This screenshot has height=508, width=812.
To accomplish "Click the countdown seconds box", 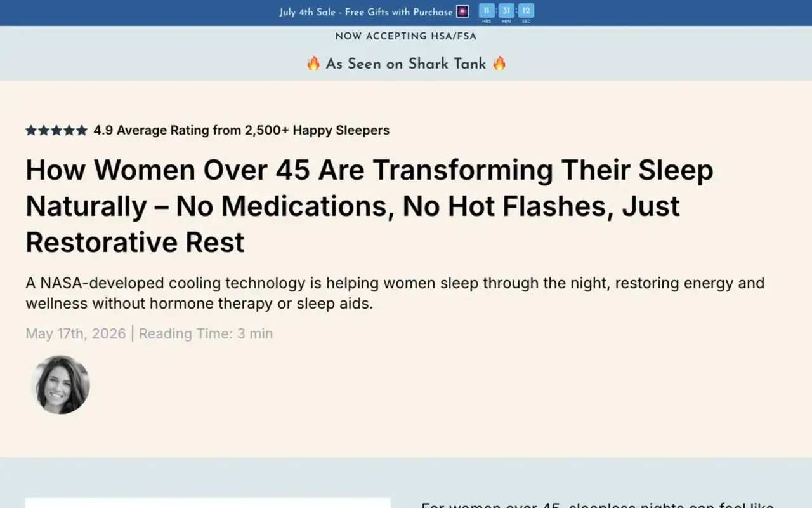I will coord(526,11).
